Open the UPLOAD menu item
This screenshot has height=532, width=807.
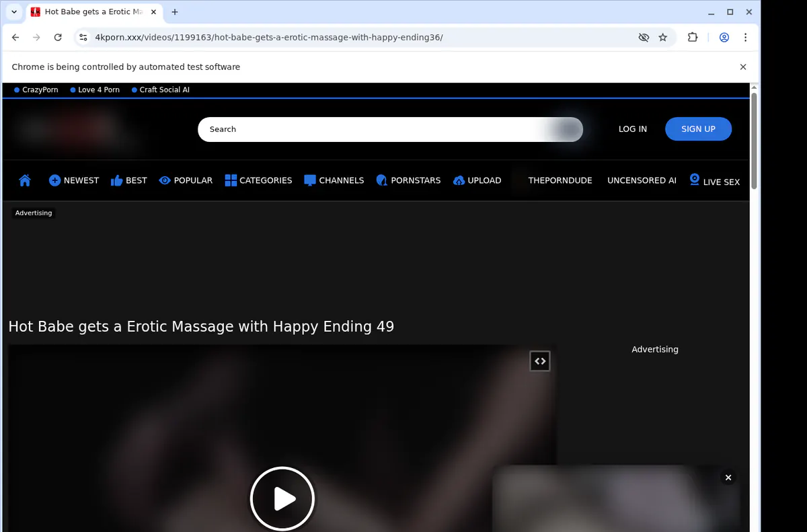click(477, 180)
